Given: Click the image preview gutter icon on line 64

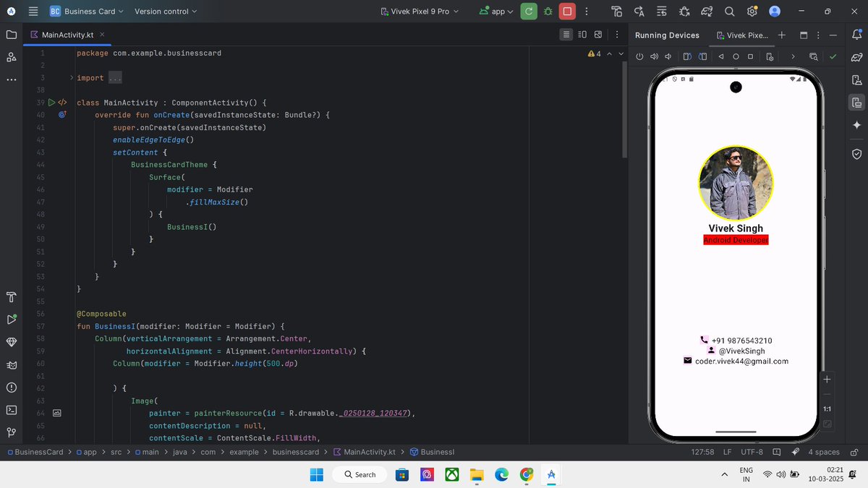Looking at the screenshot, I should (x=57, y=413).
